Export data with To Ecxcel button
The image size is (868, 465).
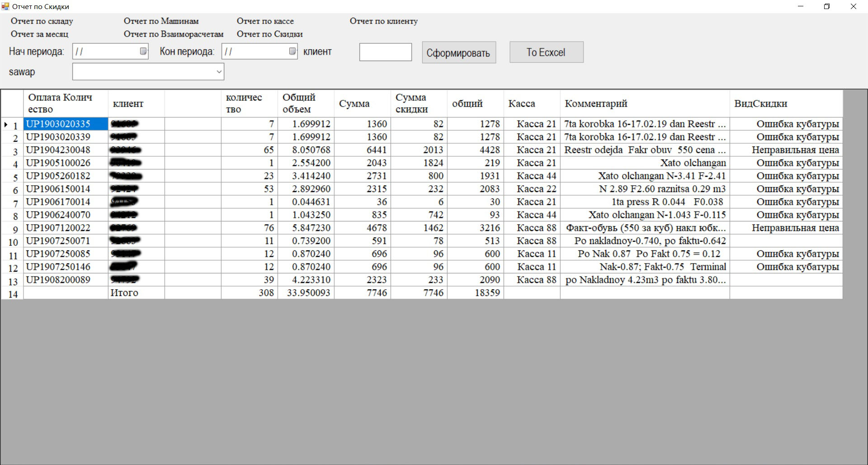(546, 52)
